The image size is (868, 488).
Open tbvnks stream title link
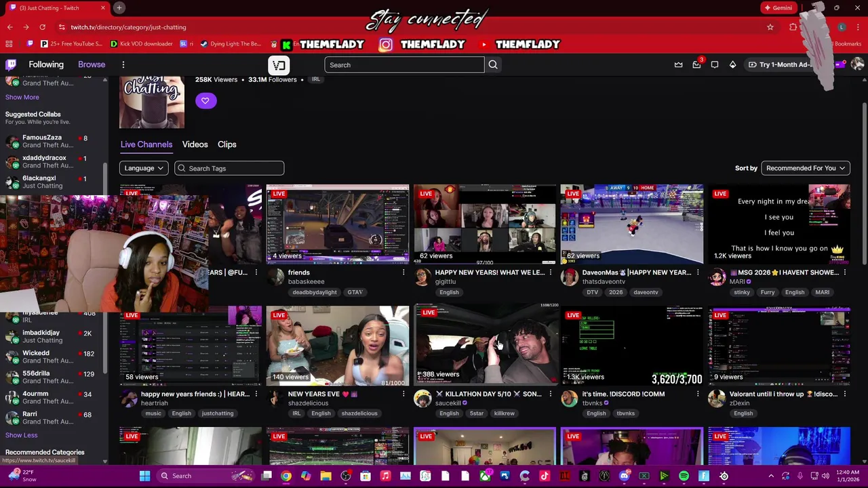pyautogui.click(x=624, y=394)
